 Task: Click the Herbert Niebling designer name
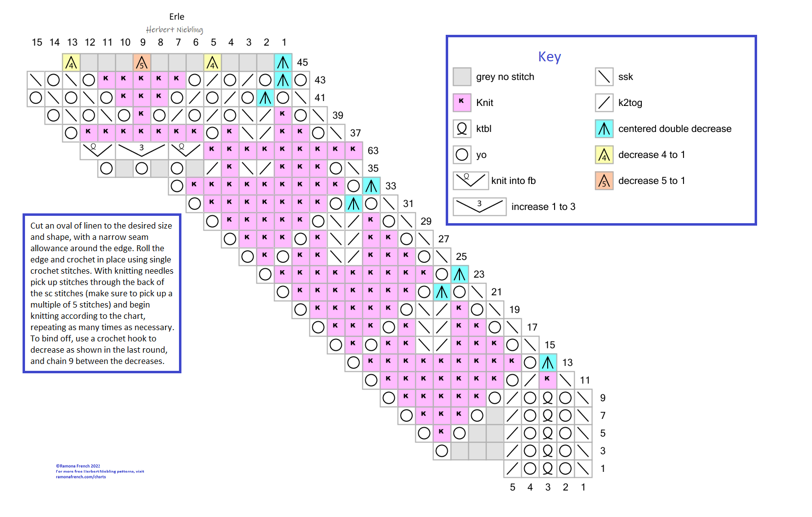(175, 30)
